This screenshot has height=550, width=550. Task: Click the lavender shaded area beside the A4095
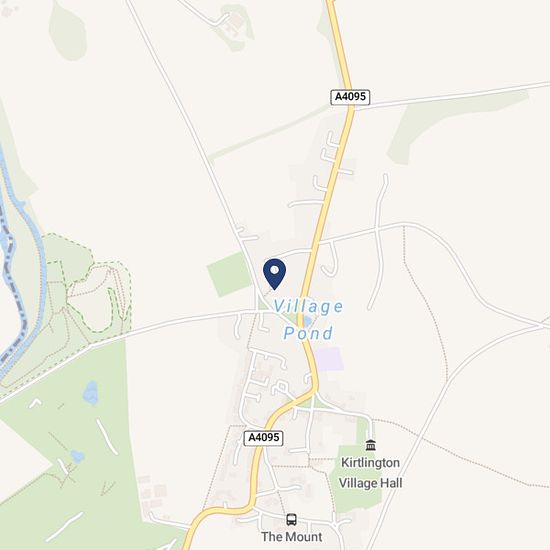[x=329, y=359]
